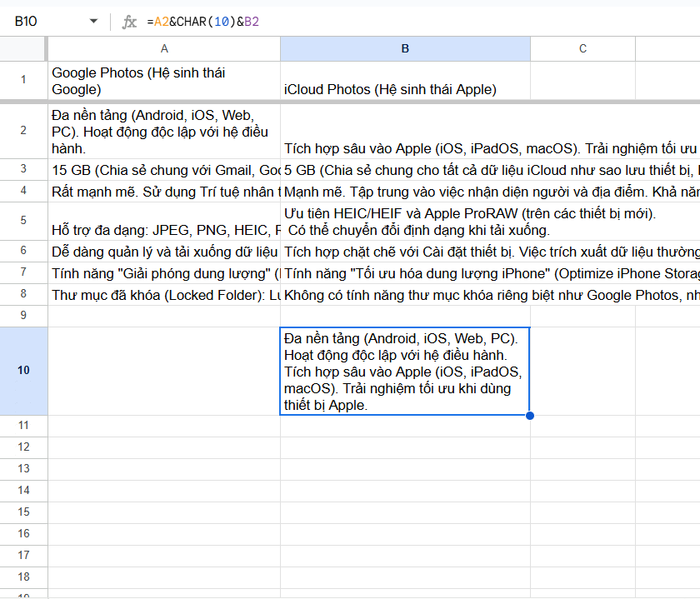Viewport: 700px width, 599px height.
Task: Click cell "Ưu tiên HEIC/HEIF và Apple ProRAW"
Action: point(405,222)
